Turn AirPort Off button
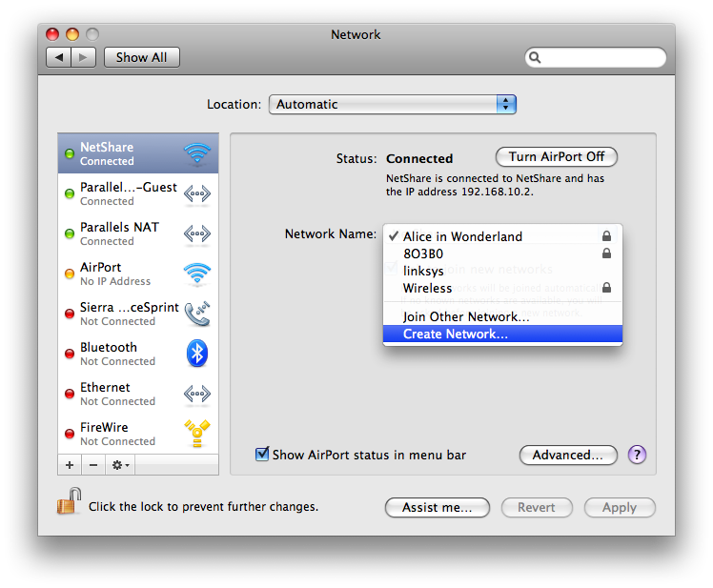 tap(556, 157)
